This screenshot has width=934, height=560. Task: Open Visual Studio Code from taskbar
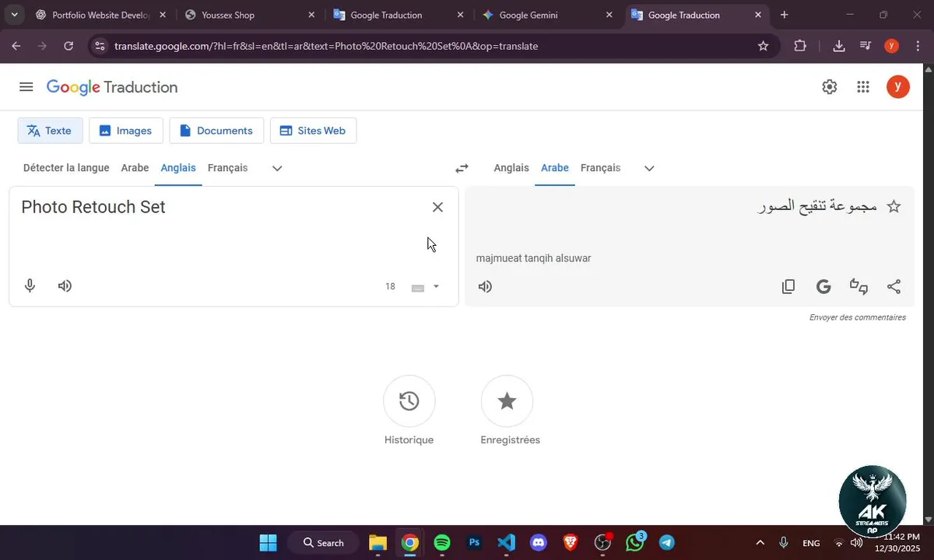pyautogui.click(x=506, y=543)
